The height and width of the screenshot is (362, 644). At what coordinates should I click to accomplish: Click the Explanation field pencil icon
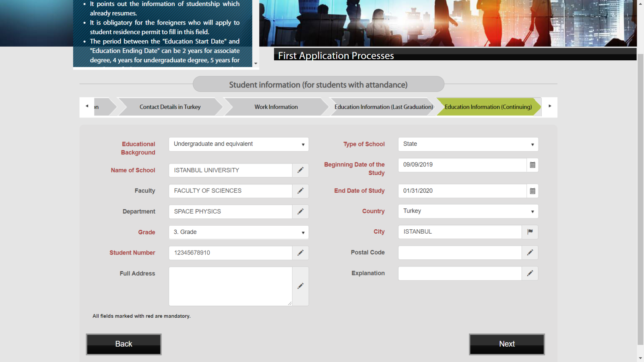tap(530, 273)
